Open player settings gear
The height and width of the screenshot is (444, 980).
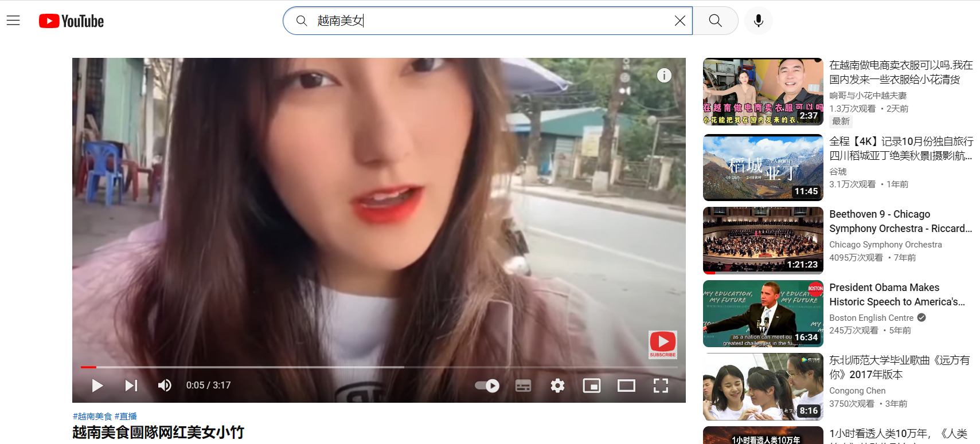coord(557,386)
